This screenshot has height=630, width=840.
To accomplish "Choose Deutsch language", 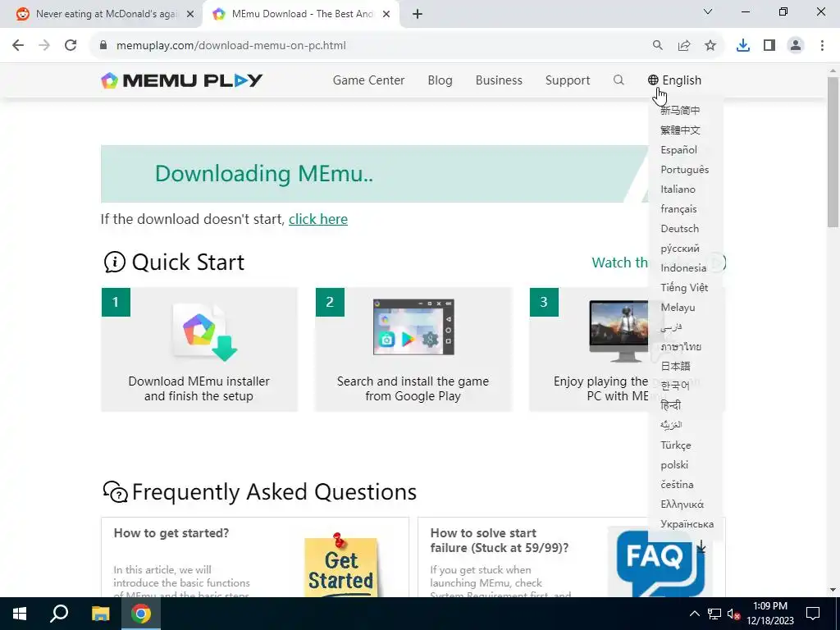I will [x=680, y=229].
